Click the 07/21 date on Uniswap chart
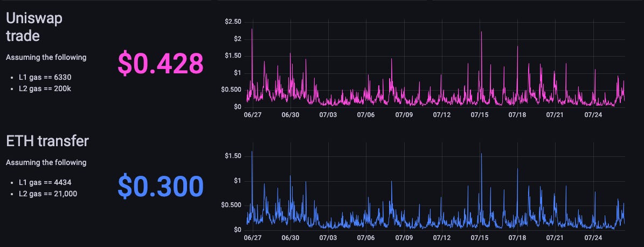Screen dimensions: 644x247 [x=555, y=115]
